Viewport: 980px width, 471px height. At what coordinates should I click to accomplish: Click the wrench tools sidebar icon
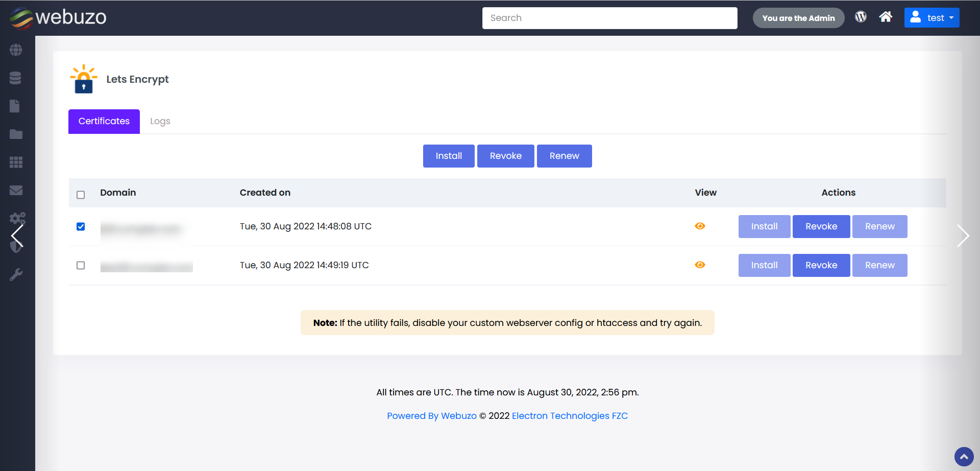16,275
